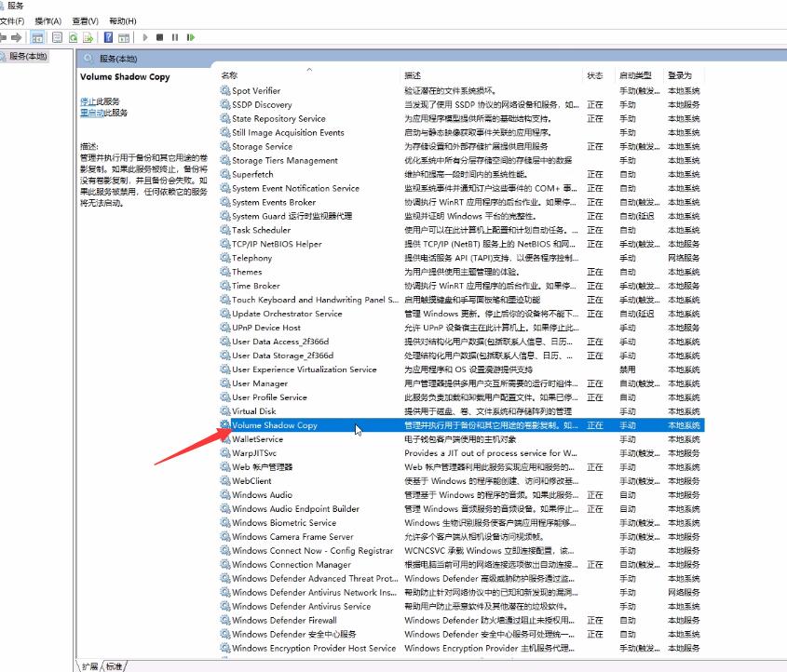
Task: Open the 操作(A) menu
Action: point(48,21)
